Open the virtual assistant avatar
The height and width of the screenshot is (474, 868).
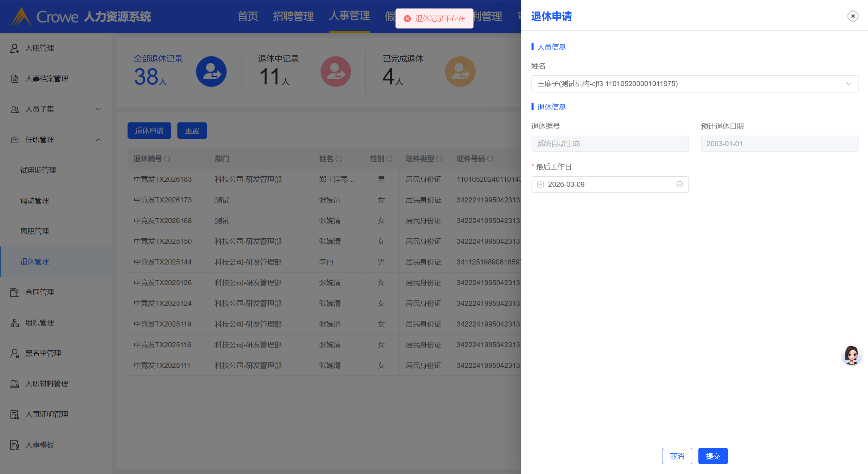(851, 355)
